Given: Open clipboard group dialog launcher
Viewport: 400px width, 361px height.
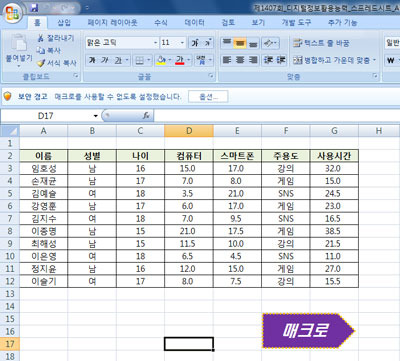Looking at the screenshot, I should 76,76.
